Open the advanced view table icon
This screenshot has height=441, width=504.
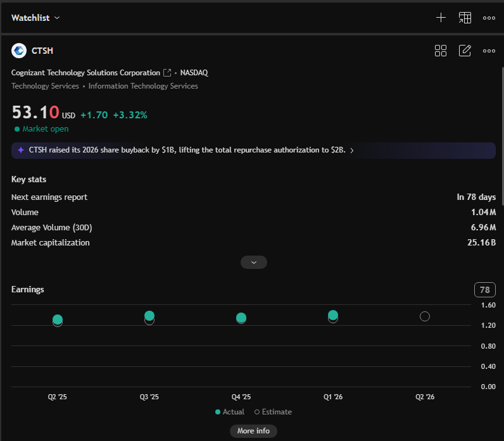tap(465, 18)
